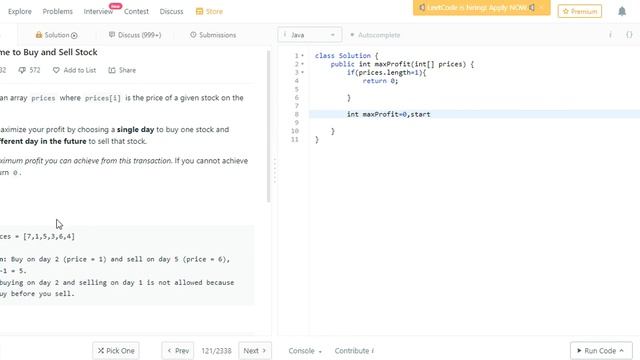Expand Run Code options arrow
This screenshot has width=640, height=360.
pos(621,350)
